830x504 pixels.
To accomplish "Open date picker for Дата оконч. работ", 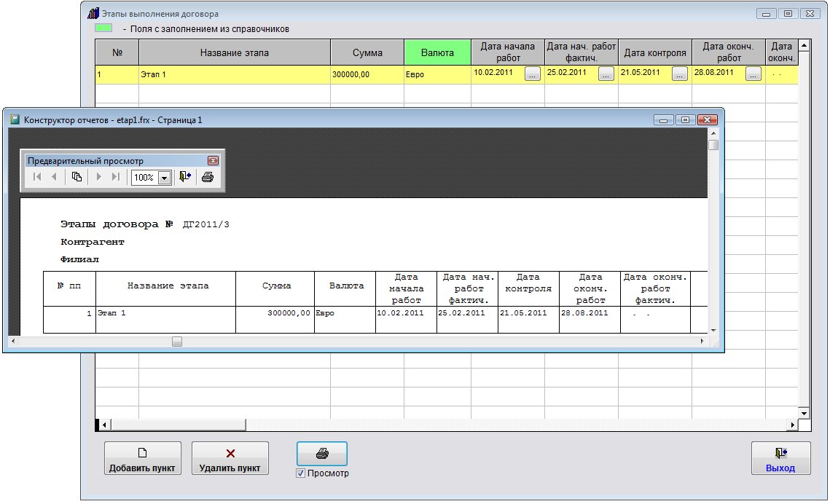I will click(x=753, y=74).
